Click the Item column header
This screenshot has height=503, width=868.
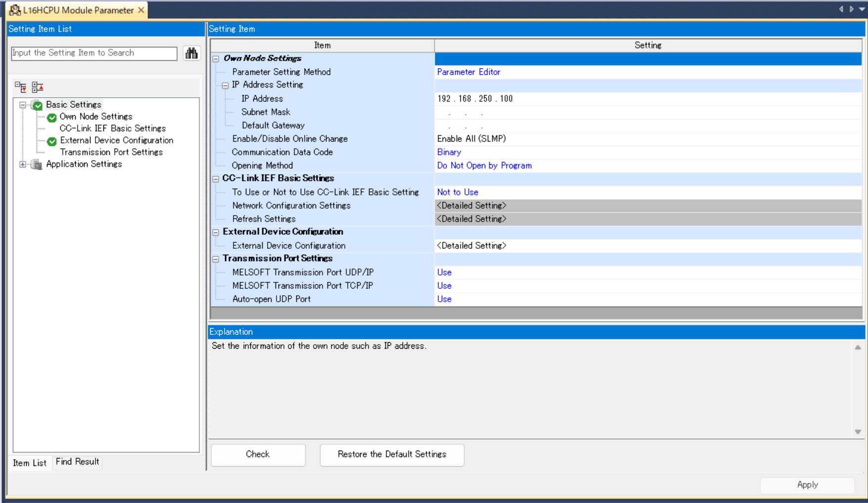click(322, 46)
